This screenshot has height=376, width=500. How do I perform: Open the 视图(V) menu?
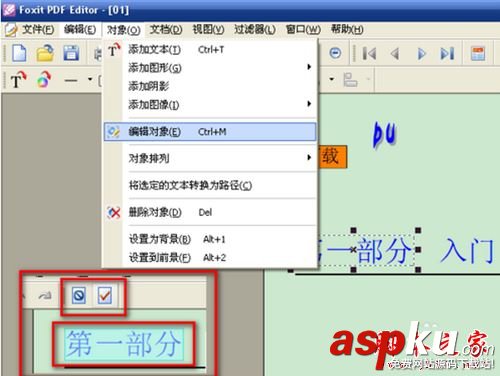(x=208, y=30)
